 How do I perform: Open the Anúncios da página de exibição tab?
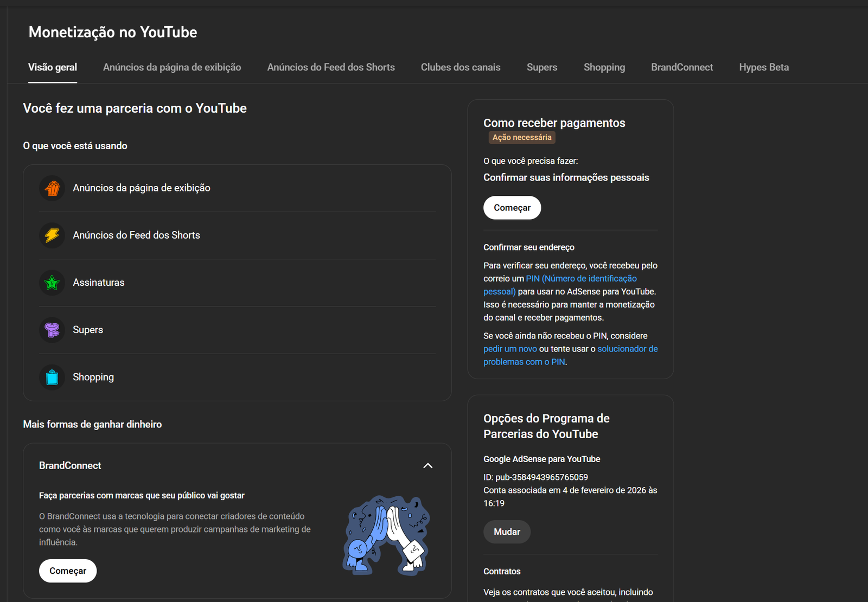point(172,67)
